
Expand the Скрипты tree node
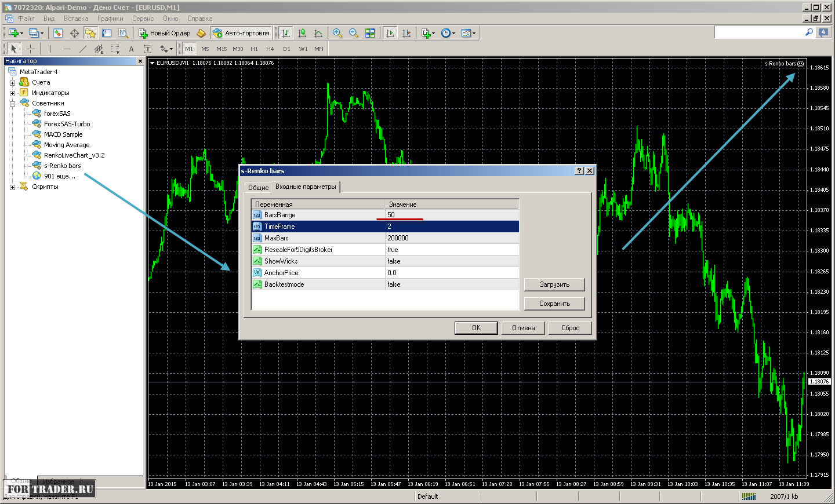tap(13, 187)
